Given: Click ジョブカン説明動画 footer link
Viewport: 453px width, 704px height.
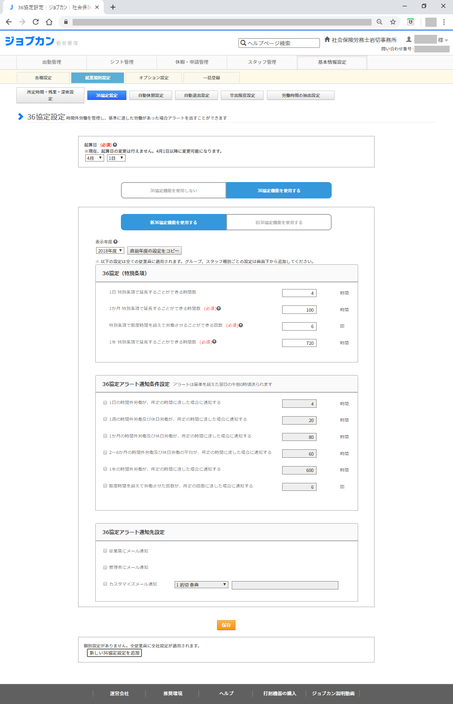Looking at the screenshot, I should click(x=333, y=693).
